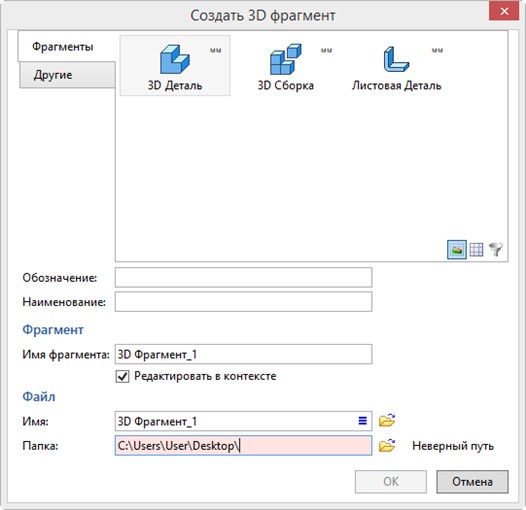The height and width of the screenshot is (510, 526).
Task: Click the Имя фрагмента text field
Action: (244, 354)
